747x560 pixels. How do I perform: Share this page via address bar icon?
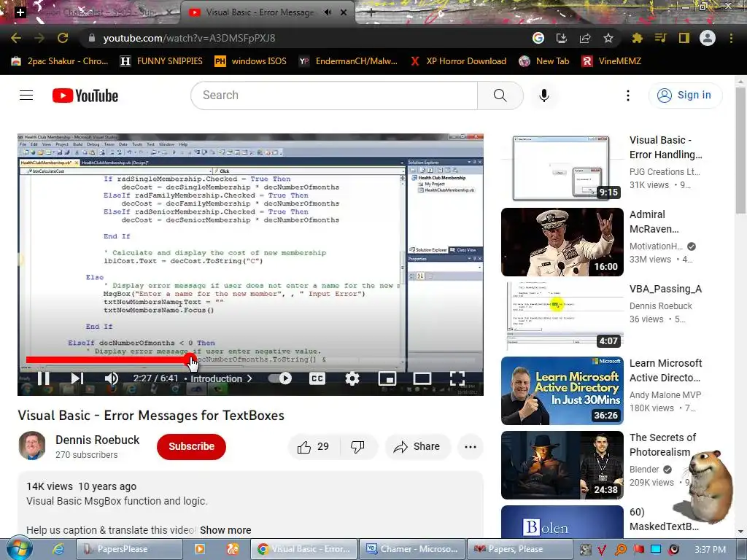[x=585, y=38]
